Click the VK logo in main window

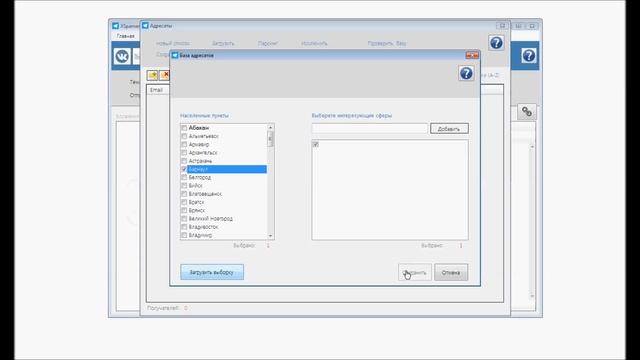(122, 56)
